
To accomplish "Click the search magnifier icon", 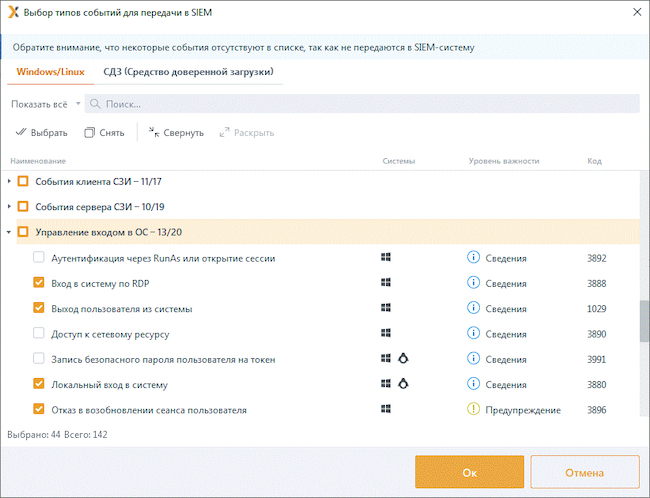I will tap(95, 104).
